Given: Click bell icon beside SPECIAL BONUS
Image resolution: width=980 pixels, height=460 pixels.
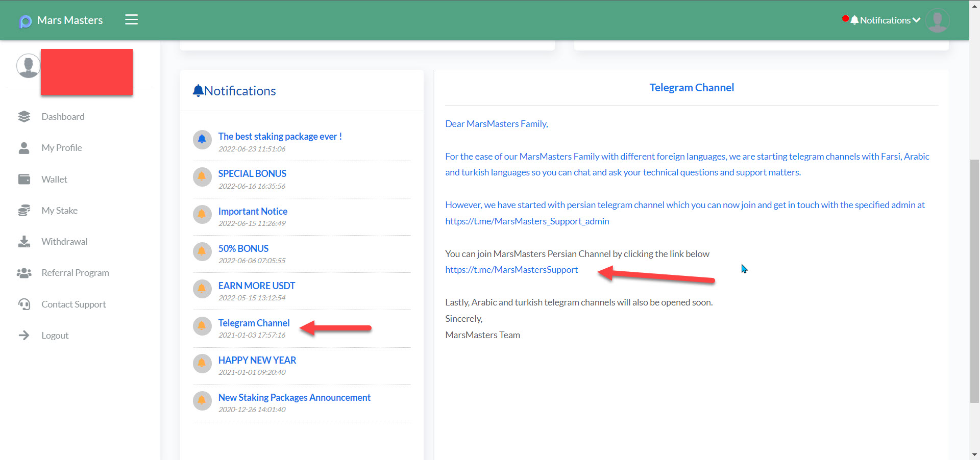Looking at the screenshot, I should (x=202, y=176).
